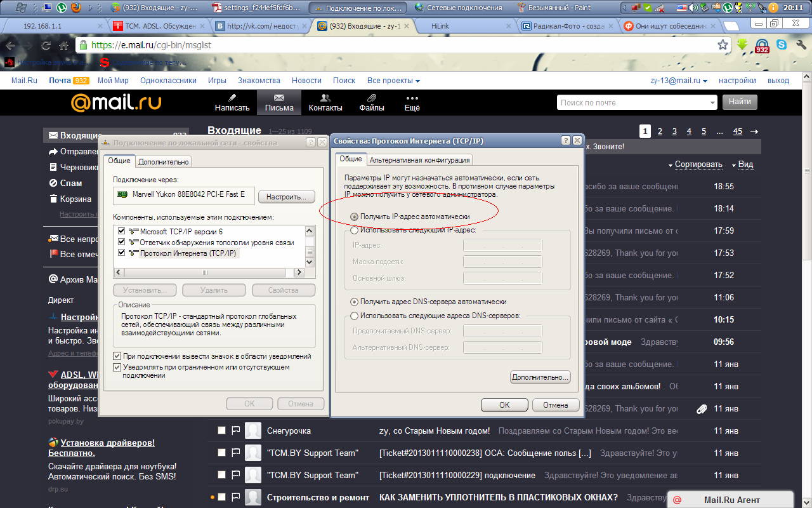Click Настроить... adapter button

pos(287,197)
